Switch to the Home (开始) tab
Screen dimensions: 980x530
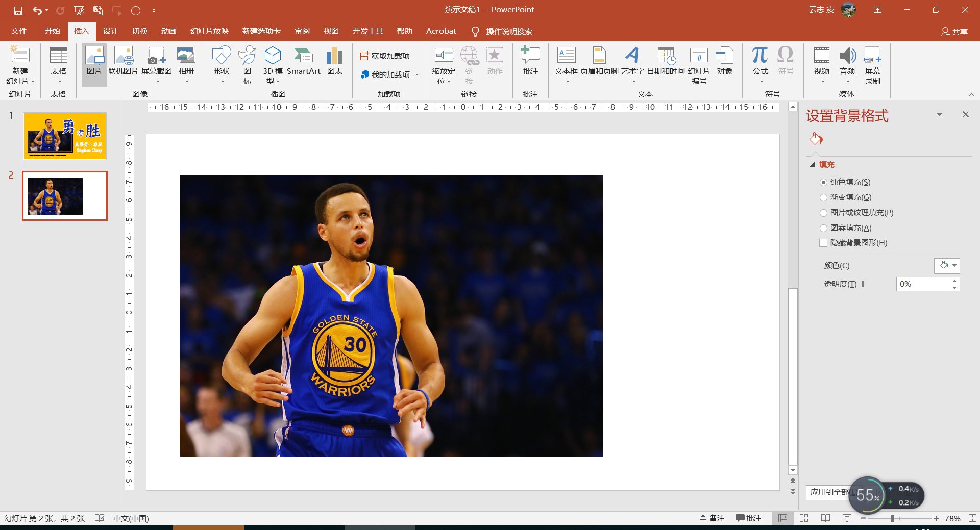pos(52,31)
